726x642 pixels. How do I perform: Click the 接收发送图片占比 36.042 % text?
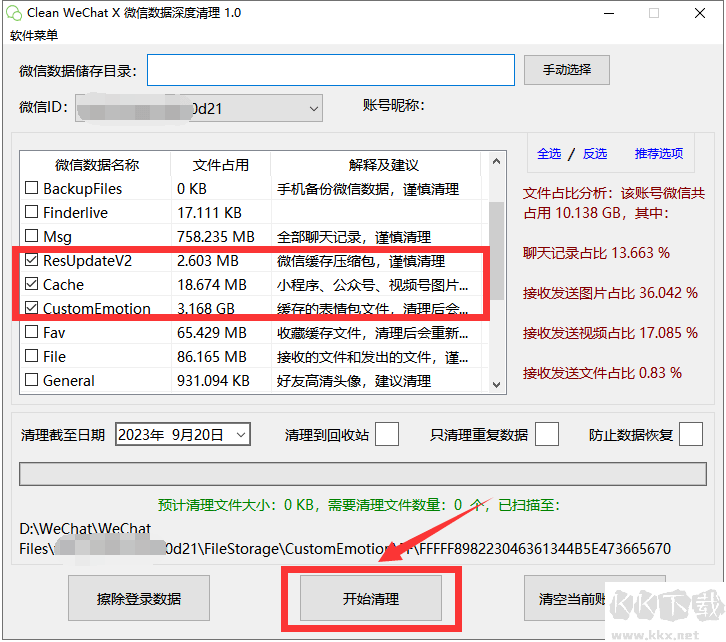(x=610, y=293)
